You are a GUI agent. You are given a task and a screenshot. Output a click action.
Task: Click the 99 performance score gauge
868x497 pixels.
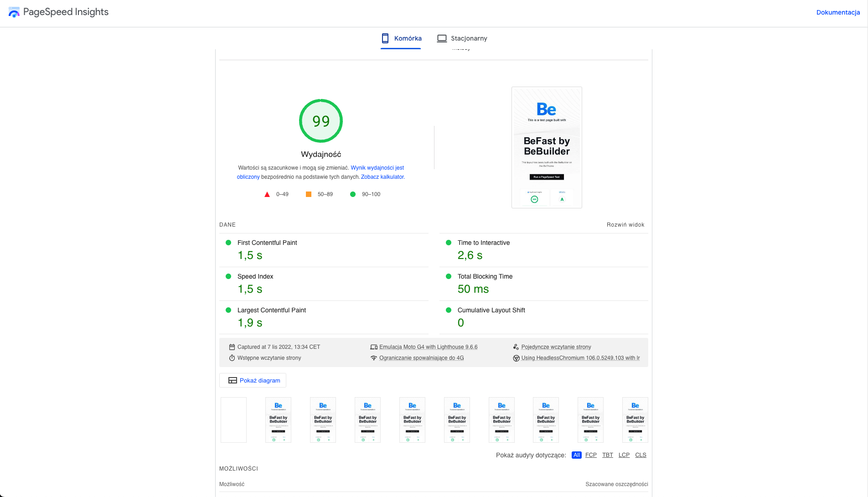click(x=321, y=121)
